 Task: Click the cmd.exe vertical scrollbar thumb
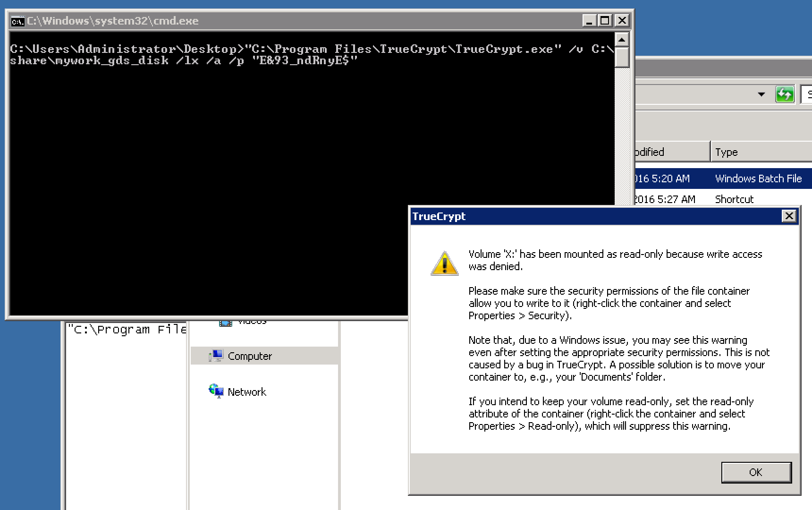tap(622, 58)
